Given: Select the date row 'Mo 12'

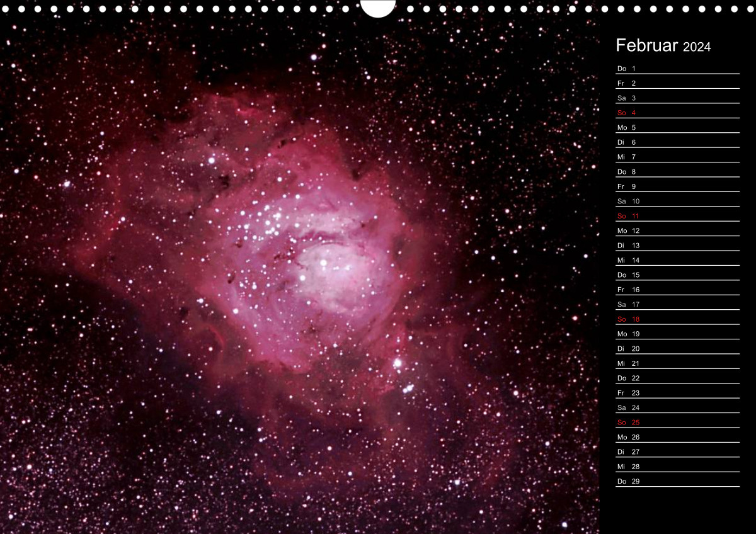Looking at the screenshot, I should click(x=677, y=229).
